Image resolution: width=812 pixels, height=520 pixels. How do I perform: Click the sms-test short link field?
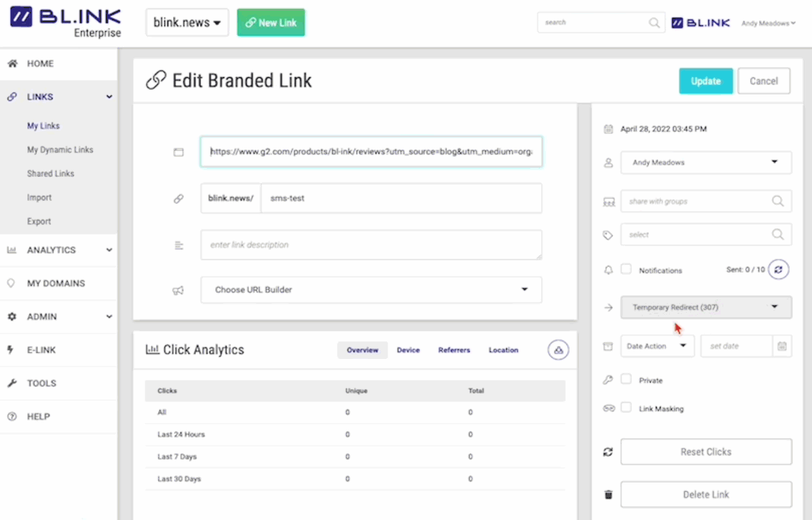[402, 198]
